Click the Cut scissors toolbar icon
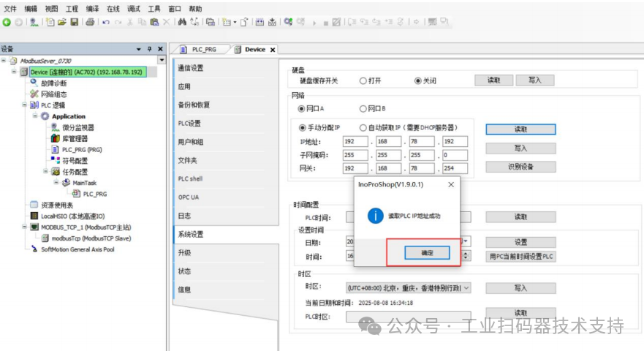This screenshot has width=644, height=351. 130,22
